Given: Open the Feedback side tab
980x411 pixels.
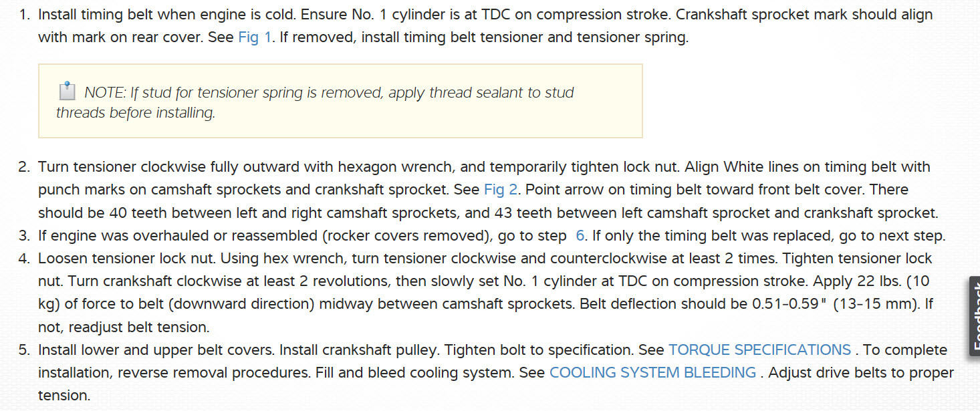Looking at the screenshot, I should [974, 316].
